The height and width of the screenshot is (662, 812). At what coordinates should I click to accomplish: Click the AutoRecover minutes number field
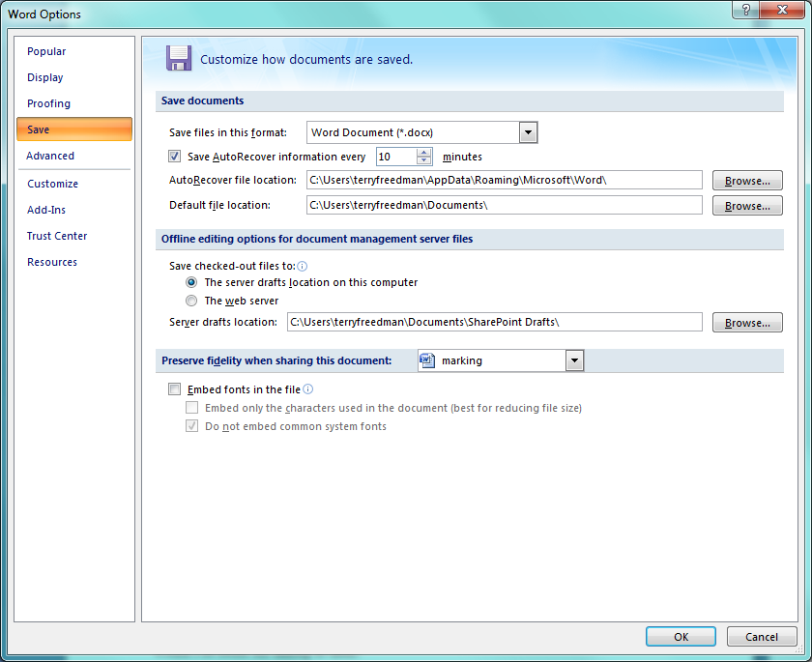(x=396, y=157)
